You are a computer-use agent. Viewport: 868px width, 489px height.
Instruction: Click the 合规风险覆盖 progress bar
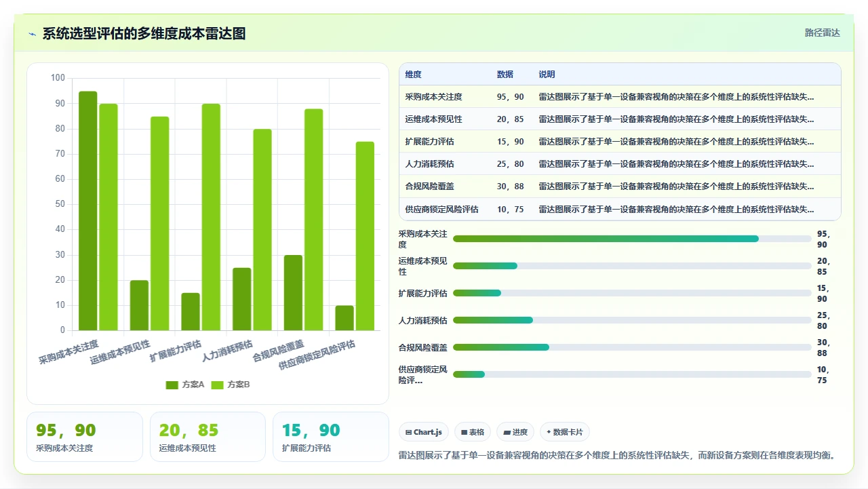pos(632,347)
